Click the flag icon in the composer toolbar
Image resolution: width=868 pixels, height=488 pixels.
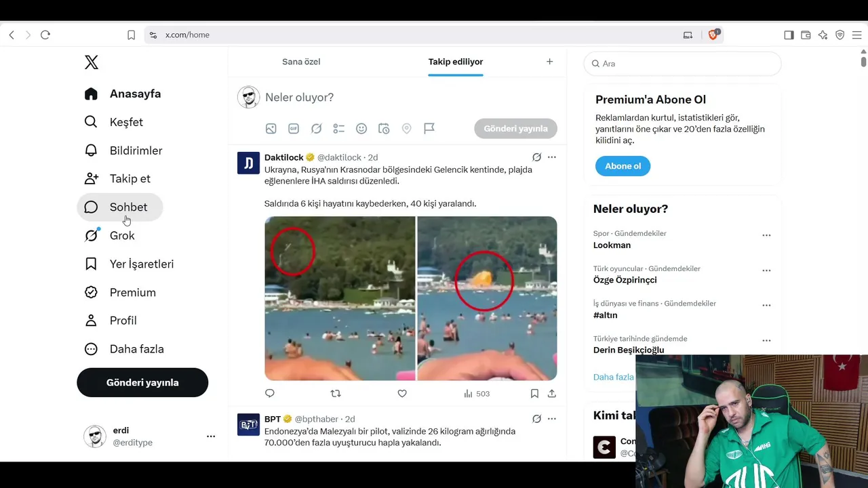click(429, 129)
